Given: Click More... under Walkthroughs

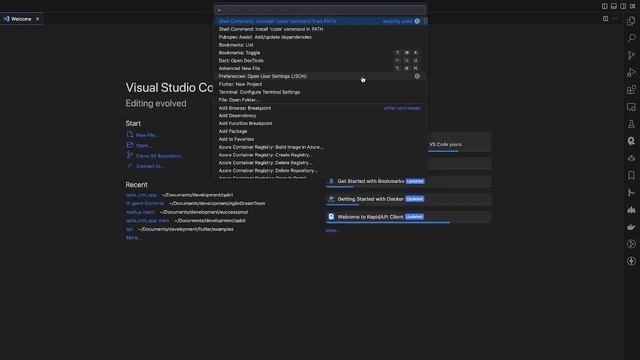Looking at the screenshot, I should [x=331, y=230].
